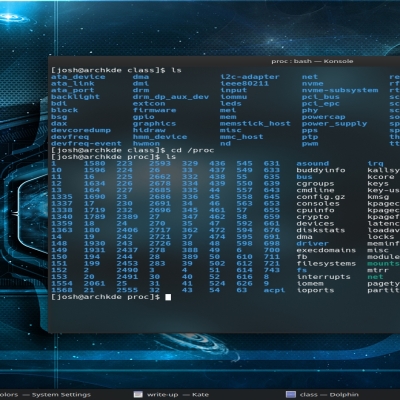Click the Kate icon in the taskbar

pyautogui.click(x=138, y=395)
